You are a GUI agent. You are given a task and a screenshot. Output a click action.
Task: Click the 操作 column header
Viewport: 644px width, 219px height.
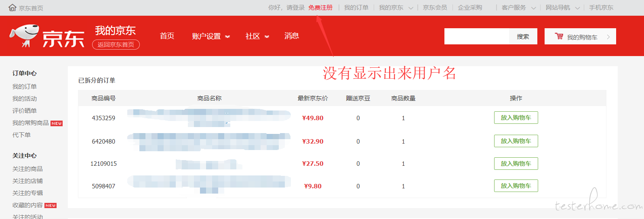click(516, 98)
